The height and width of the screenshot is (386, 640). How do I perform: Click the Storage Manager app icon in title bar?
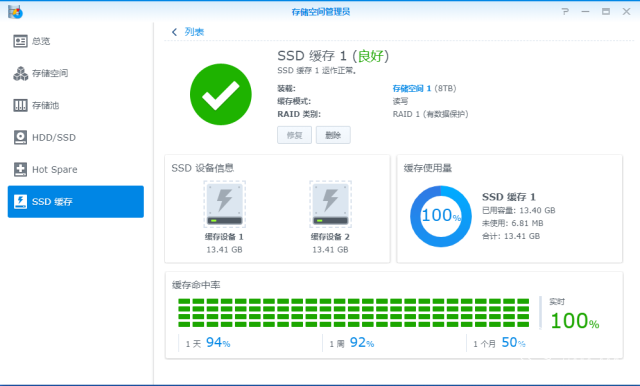pos(15,11)
